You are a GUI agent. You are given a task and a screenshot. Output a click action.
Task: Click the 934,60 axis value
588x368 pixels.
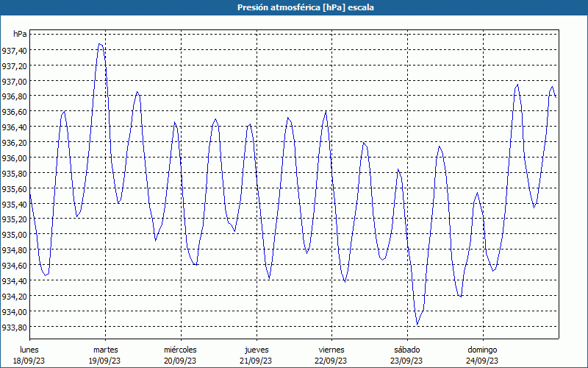coord(15,265)
